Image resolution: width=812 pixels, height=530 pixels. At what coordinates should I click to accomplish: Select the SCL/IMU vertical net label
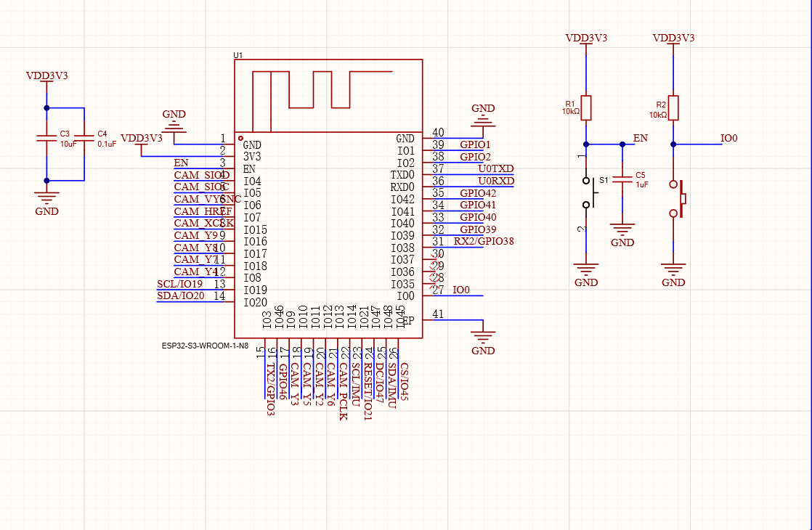355,385
